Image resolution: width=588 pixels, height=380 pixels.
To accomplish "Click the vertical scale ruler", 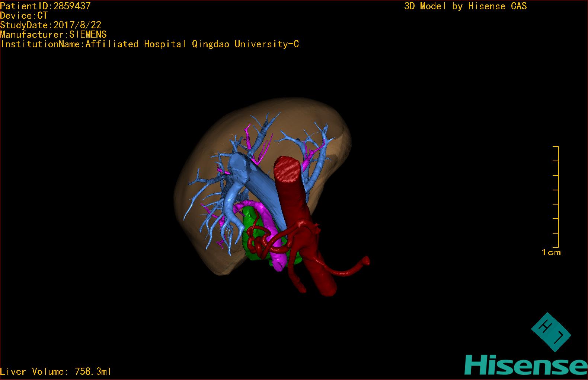I will pyautogui.click(x=556, y=197).
